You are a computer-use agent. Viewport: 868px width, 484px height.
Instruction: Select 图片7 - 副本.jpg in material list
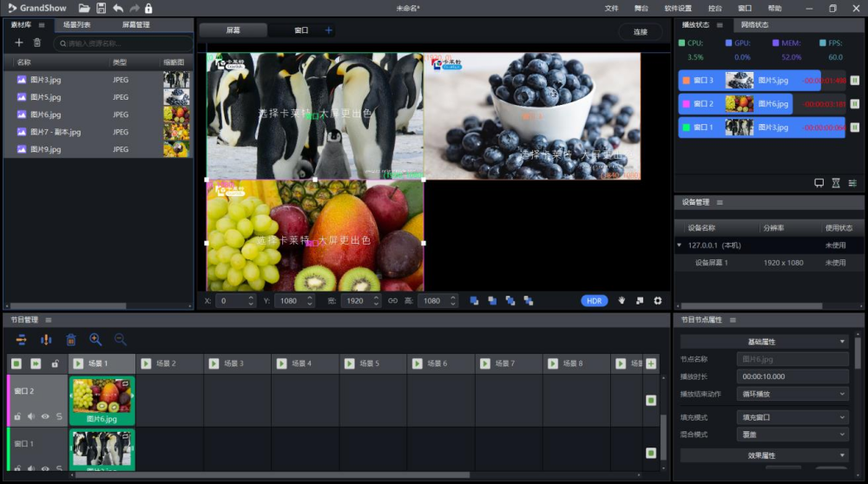56,132
